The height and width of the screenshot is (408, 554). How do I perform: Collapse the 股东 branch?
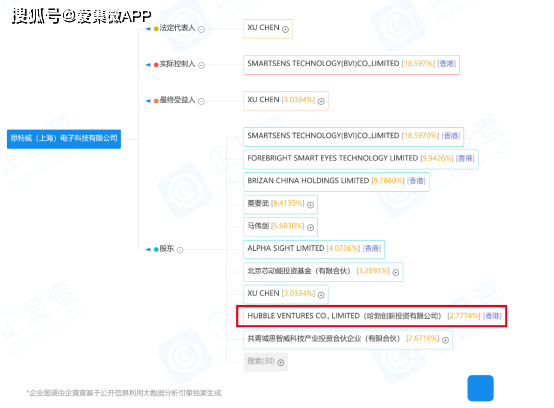[180, 250]
